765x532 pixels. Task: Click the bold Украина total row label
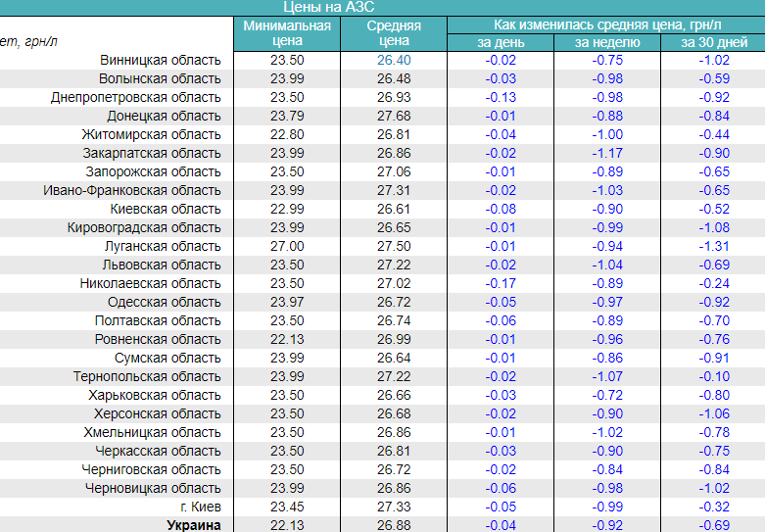click(x=193, y=525)
